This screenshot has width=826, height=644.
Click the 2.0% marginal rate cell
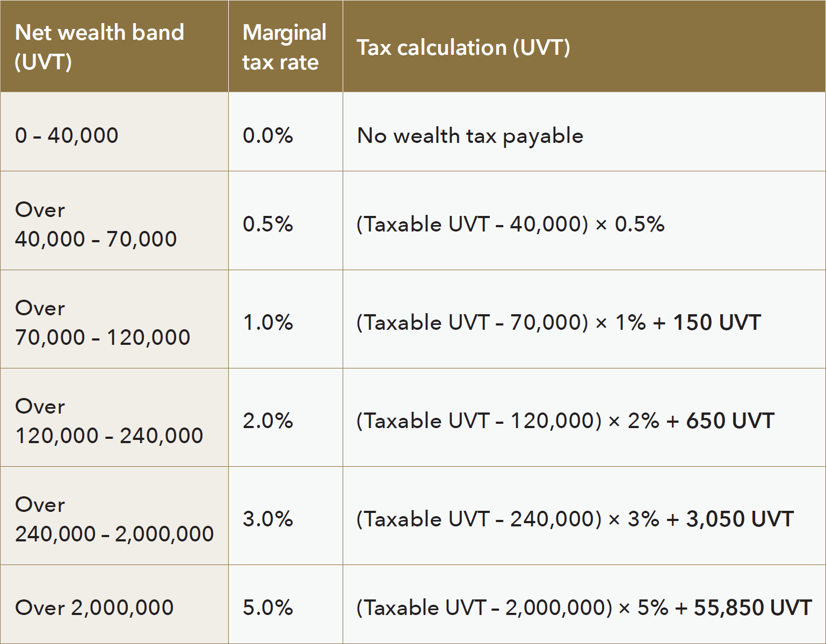[267, 421]
